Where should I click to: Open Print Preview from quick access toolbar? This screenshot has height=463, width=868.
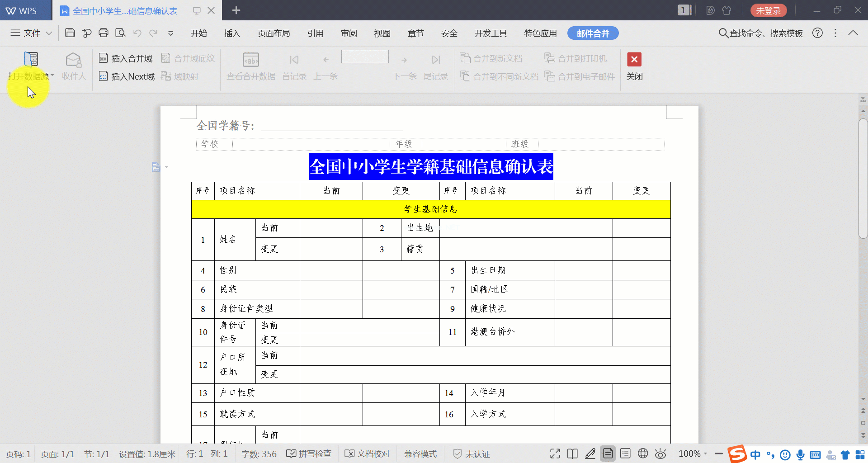click(x=120, y=33)
